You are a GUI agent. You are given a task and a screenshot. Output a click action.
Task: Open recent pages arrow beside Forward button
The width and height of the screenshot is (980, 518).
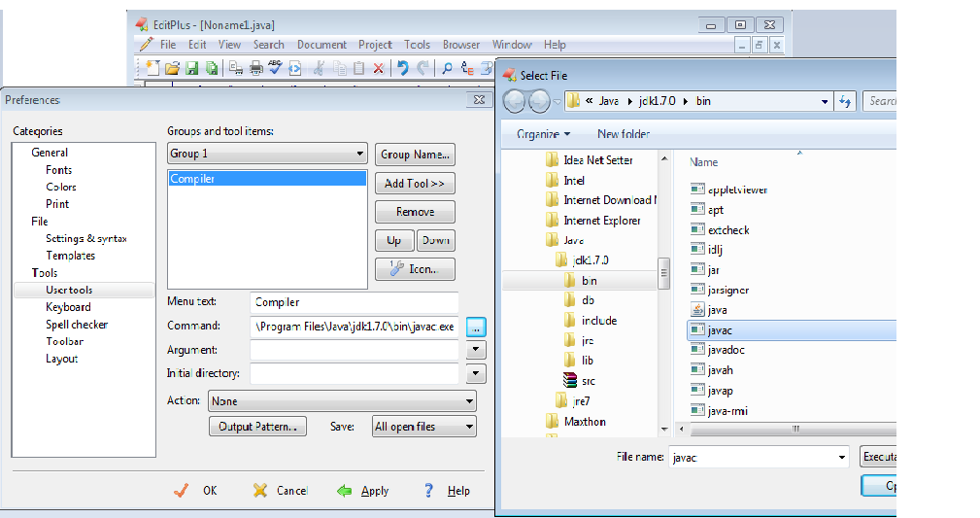[x=557, y=102]
